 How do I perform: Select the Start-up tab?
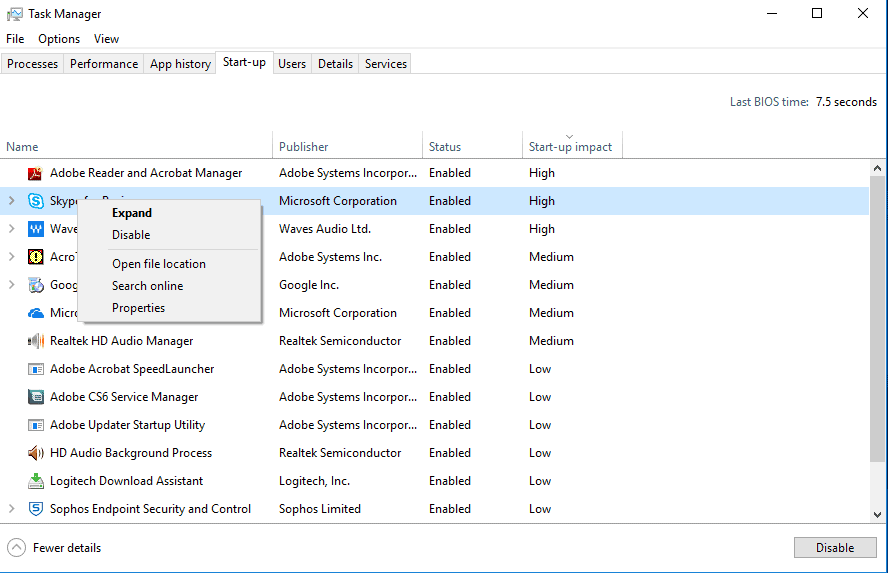pyautogui.click(x=245, y=62)
